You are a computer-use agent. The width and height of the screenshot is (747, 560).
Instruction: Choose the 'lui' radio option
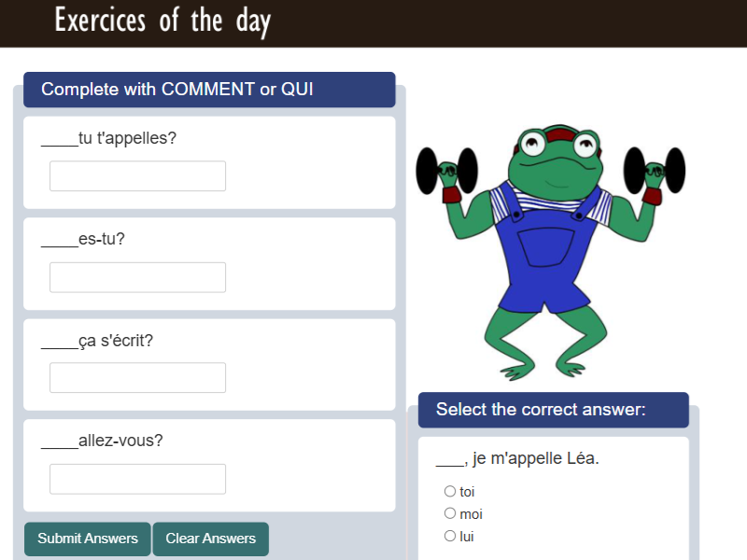click(x=450, y=536)
